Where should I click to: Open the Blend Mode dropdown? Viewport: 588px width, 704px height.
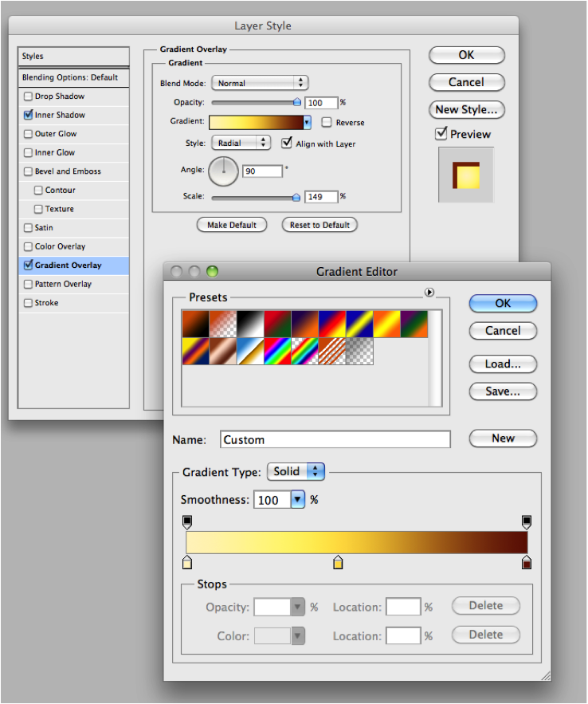[259, 83]
